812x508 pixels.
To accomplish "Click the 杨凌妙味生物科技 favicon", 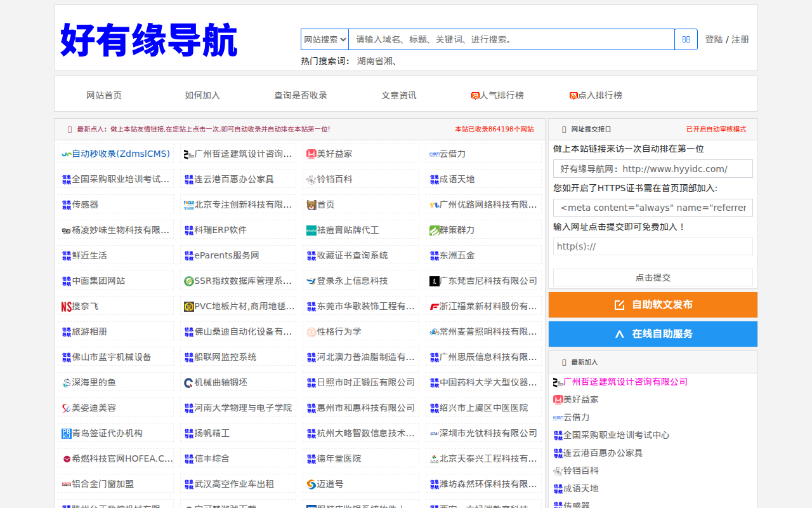I will 67,231.
